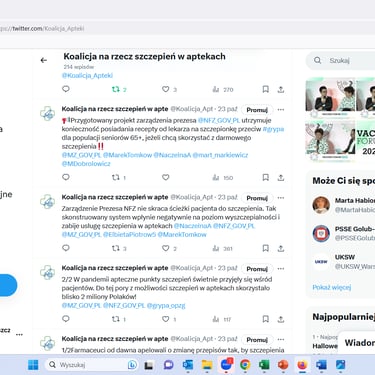This screenshot has width=375, height=375.
Task: Reply to the post showing 270 views
Action: [x=66, y=89]
